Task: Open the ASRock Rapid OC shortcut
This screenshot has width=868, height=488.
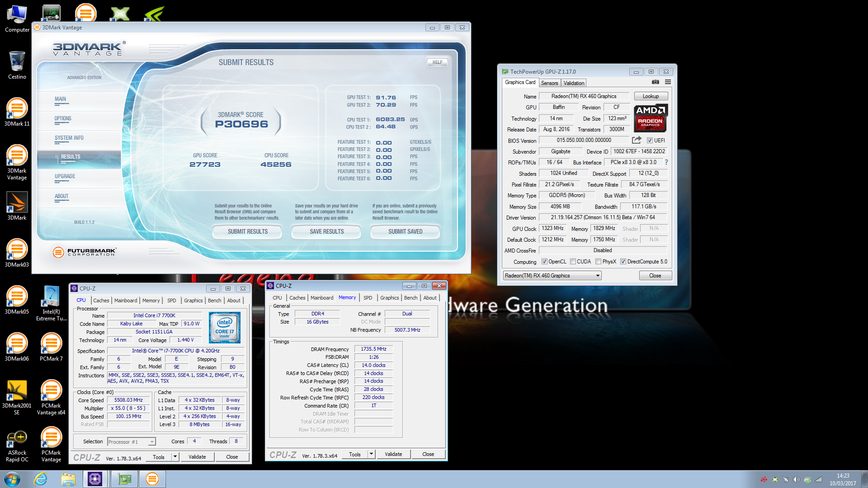Action: (x=17, y=446)
